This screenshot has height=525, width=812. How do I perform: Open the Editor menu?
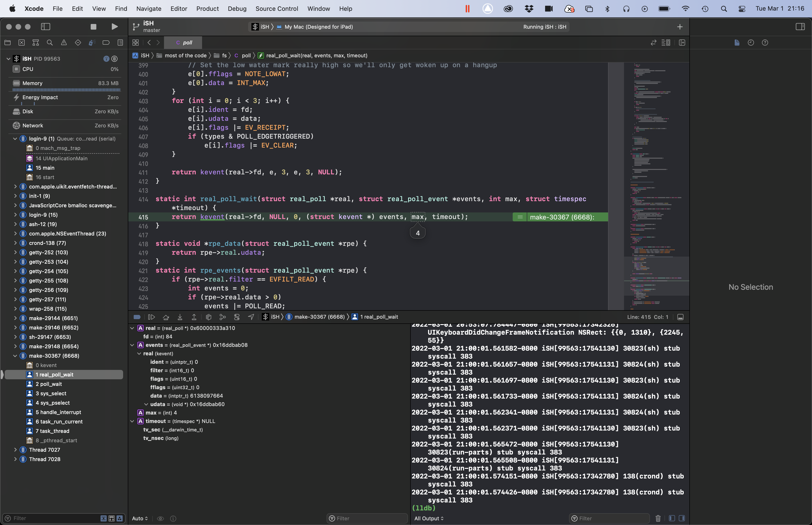pos(179,8)
